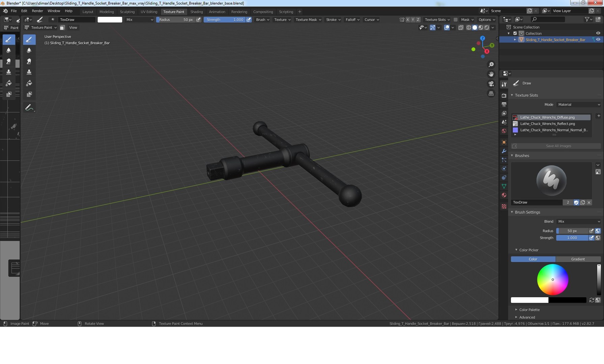Select the Fill bucket tool
Image resolution: width=604 pixels, height=364 pixels.
pyautogui.click(x=29, y=83)
